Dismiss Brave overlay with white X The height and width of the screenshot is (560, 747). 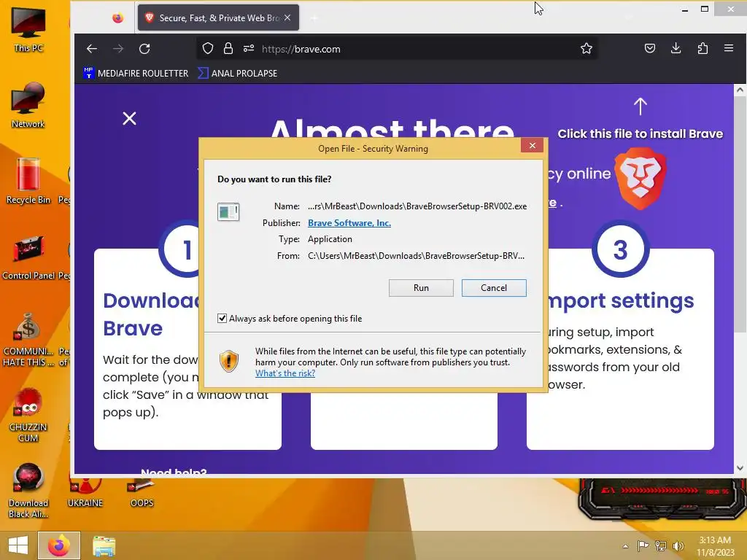130,118
